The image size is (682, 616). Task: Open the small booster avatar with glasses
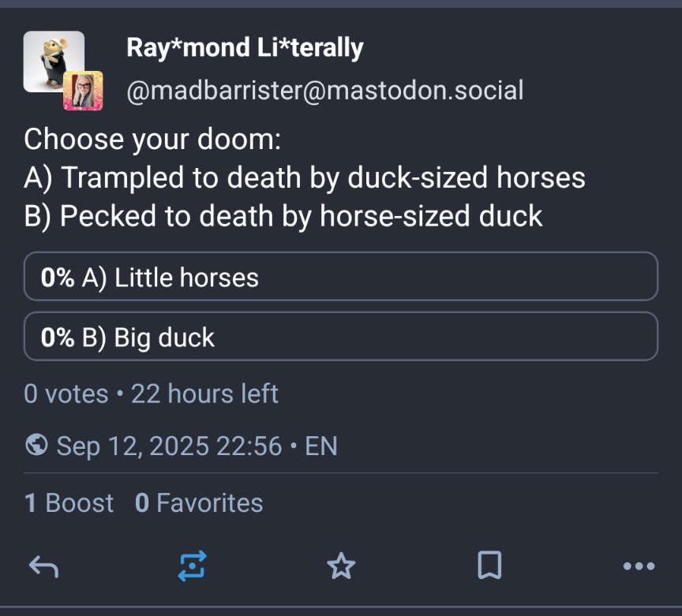click(83, 91)
